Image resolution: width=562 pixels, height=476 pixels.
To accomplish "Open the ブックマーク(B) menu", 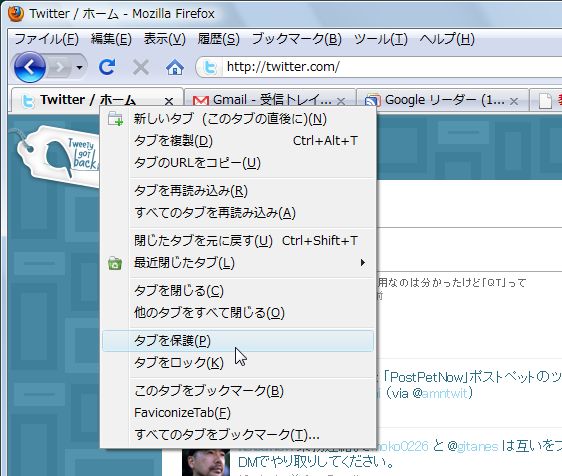I will coord(296,39).
